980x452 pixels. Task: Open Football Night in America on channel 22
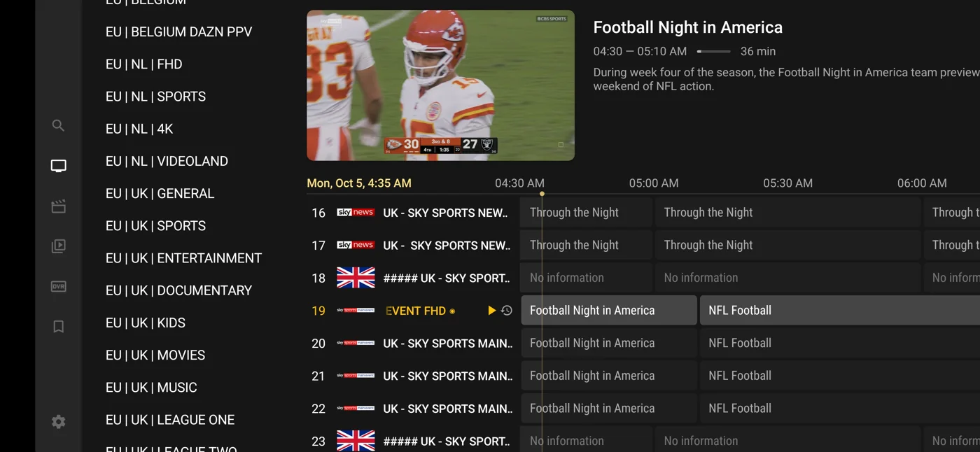pyautogui.click(x=609, y=409)
